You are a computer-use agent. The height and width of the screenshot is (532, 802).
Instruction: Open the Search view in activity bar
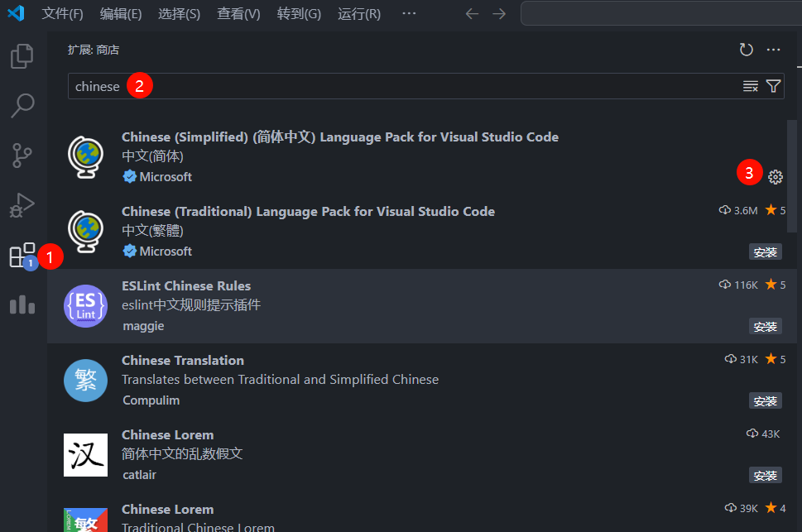(x=22, y=105)
